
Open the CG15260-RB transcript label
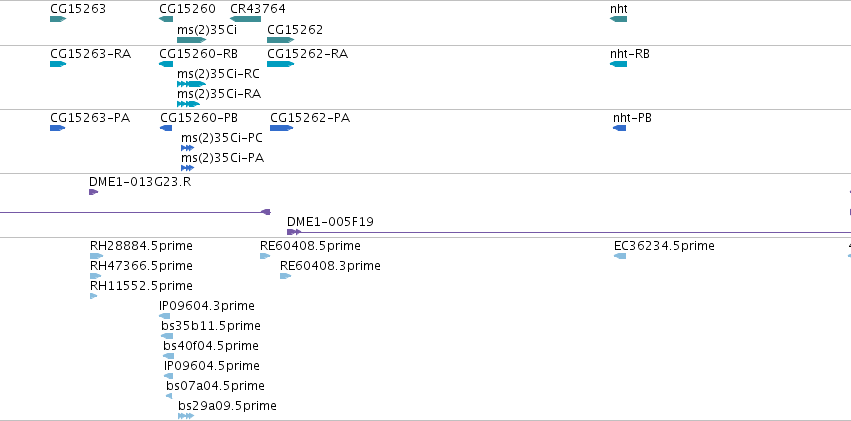(x=199, y=54)
